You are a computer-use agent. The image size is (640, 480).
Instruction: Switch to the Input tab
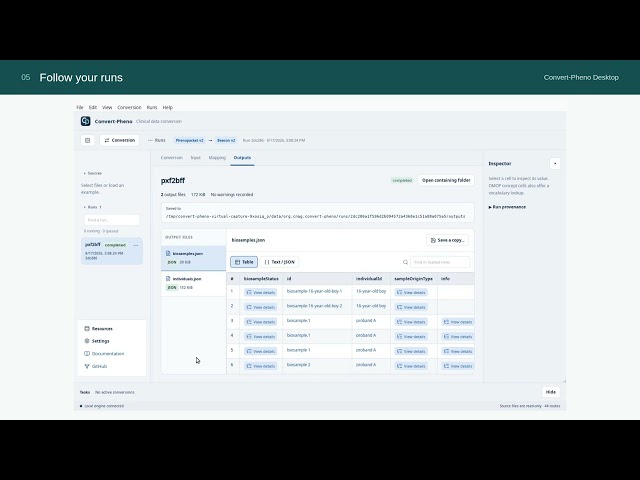[196, 158]
